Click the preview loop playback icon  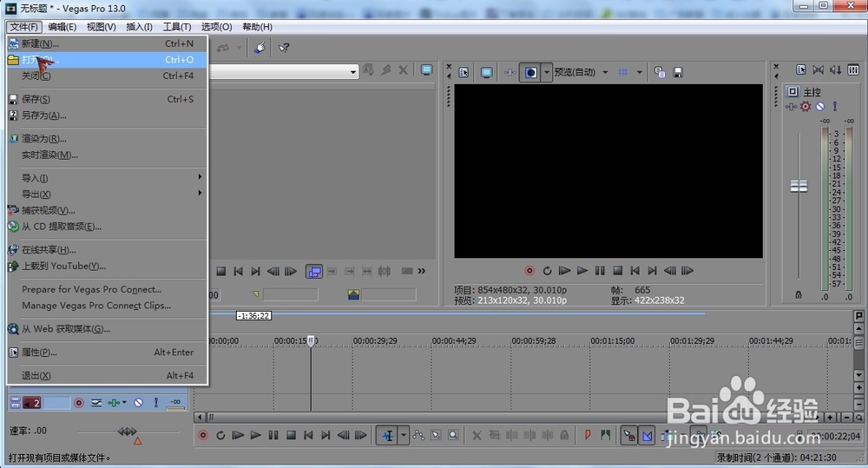[x=547, y=271]
